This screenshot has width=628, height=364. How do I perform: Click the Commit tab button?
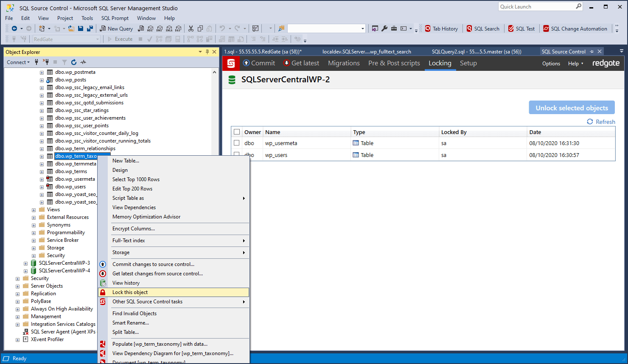click(x=259, y=63)
